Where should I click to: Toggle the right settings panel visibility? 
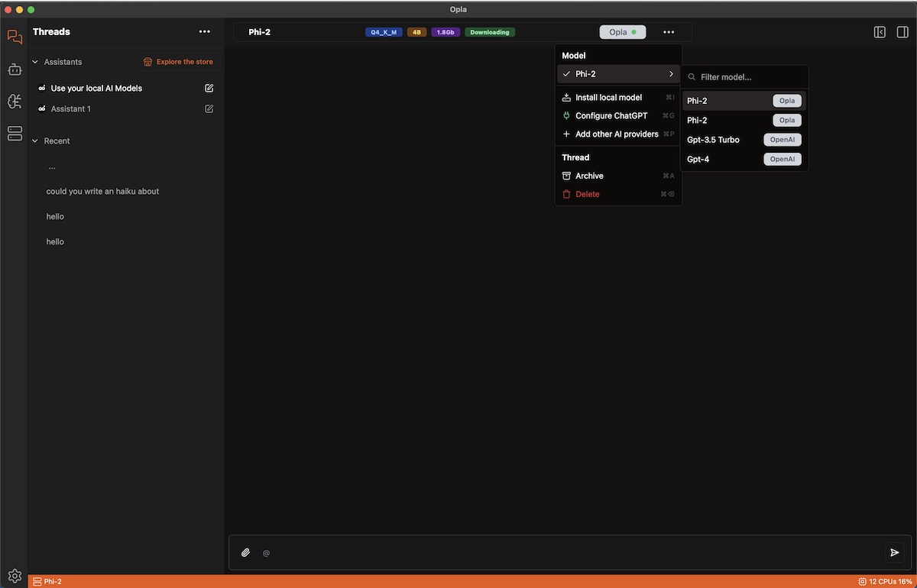coord(902,32)
